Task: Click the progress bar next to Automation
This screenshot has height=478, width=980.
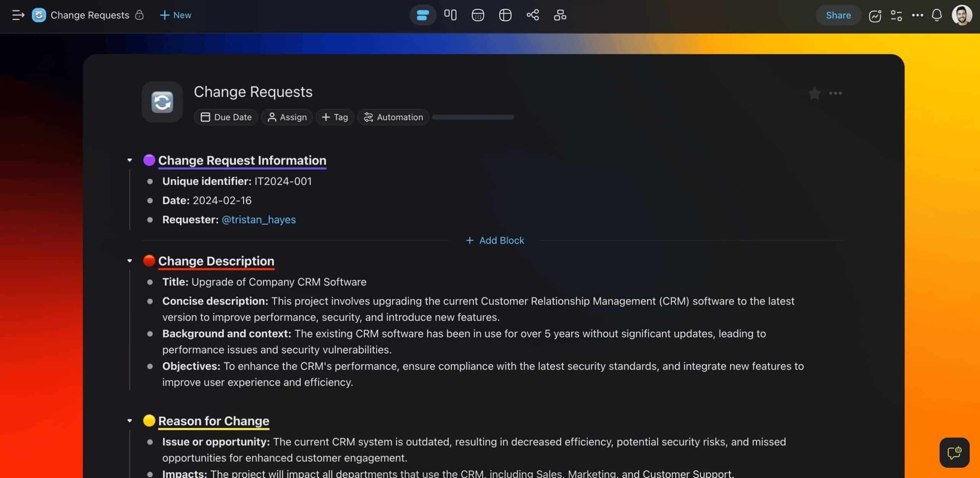Action: click(x=473, y=117)
